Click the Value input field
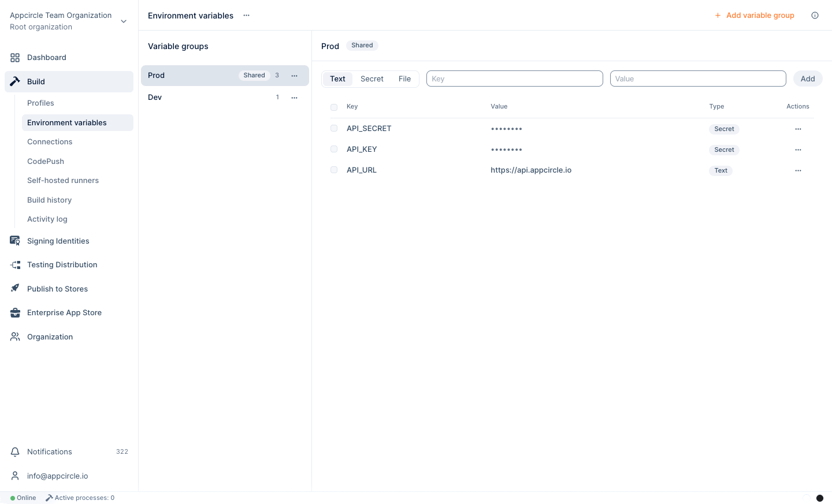The image size is (832, 504). (698, 79)
